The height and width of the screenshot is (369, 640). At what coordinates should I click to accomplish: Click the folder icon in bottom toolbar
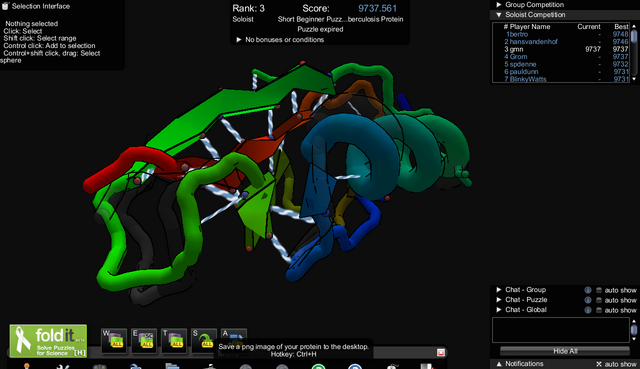[172, 366]
